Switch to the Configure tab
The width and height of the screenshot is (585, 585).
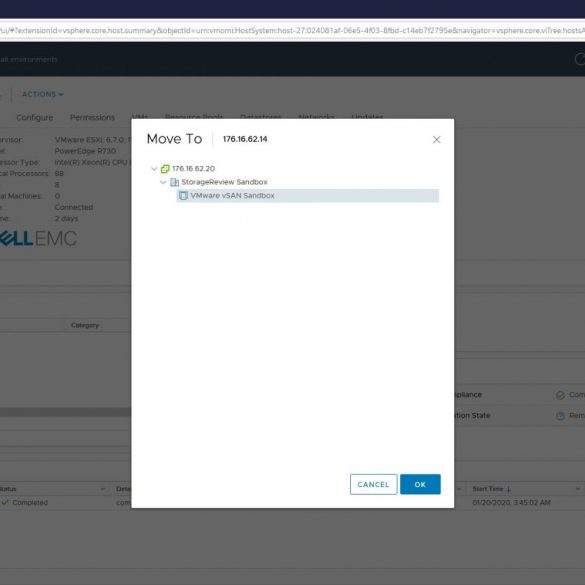[x=35, y=118]
